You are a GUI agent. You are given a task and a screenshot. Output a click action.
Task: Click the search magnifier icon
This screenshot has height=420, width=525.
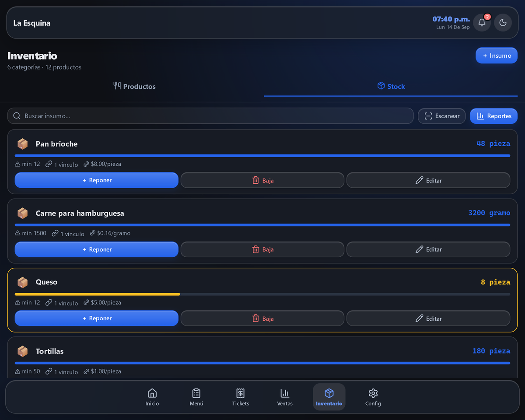point(17,116)
